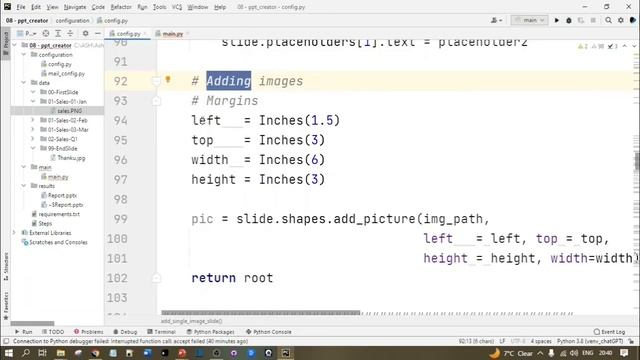Toggle code fold marker at line 102
The width and height of the screenshot is (640, 360).
(x=156, y=278)
